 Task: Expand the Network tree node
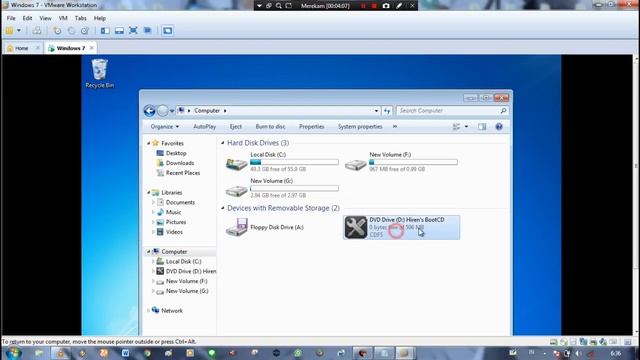tap(149, 311)
